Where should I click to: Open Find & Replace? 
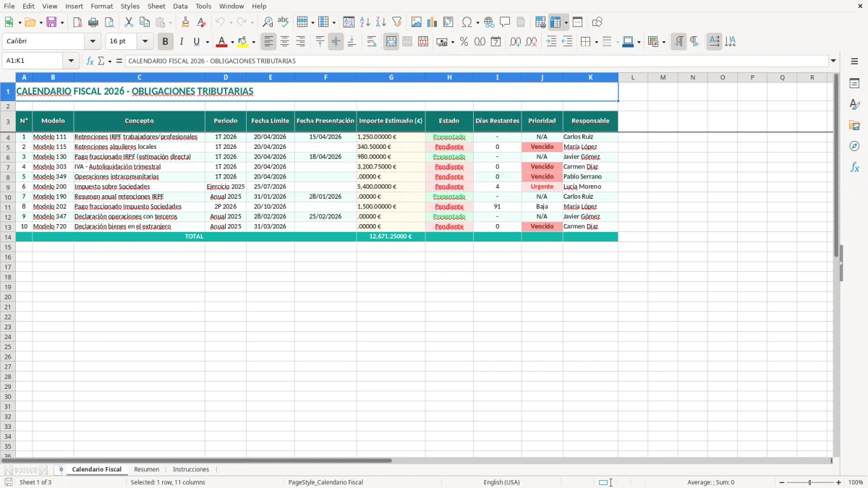(268, 22)
